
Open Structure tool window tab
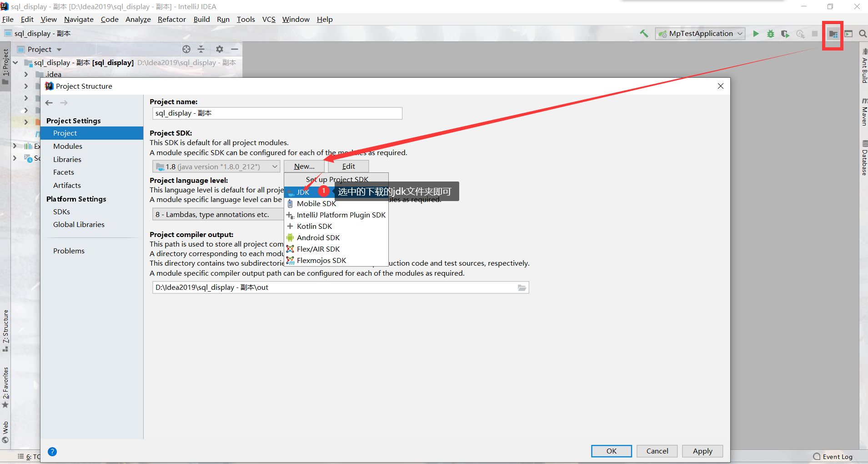(x=5, y=331)
